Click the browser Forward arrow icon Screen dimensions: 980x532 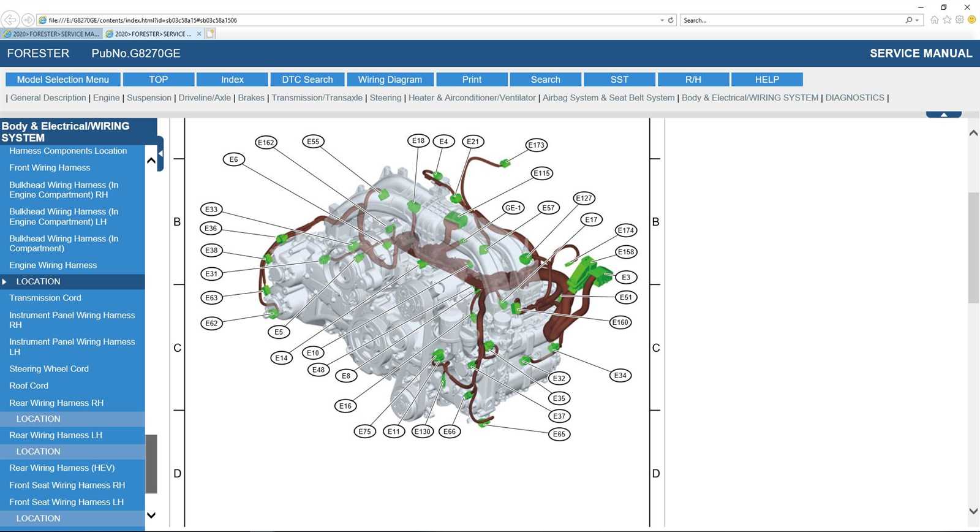[x=28, y=20]
